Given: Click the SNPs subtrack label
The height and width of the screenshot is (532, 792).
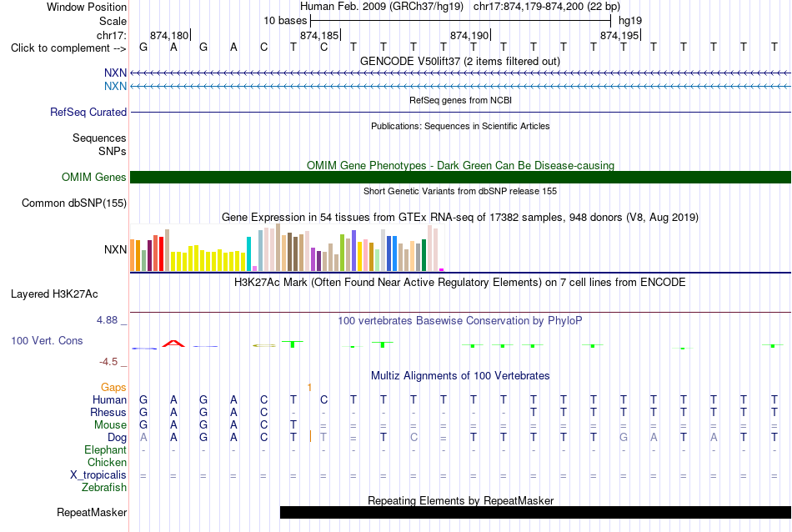Looking at the screenshot, I should [113, 151].
